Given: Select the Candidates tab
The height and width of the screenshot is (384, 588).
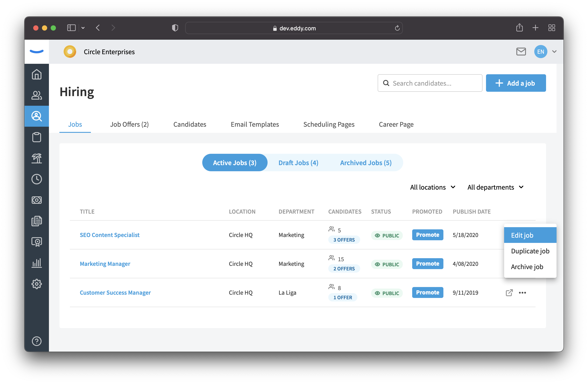Looking at the screenshot, I should (189, 124).
